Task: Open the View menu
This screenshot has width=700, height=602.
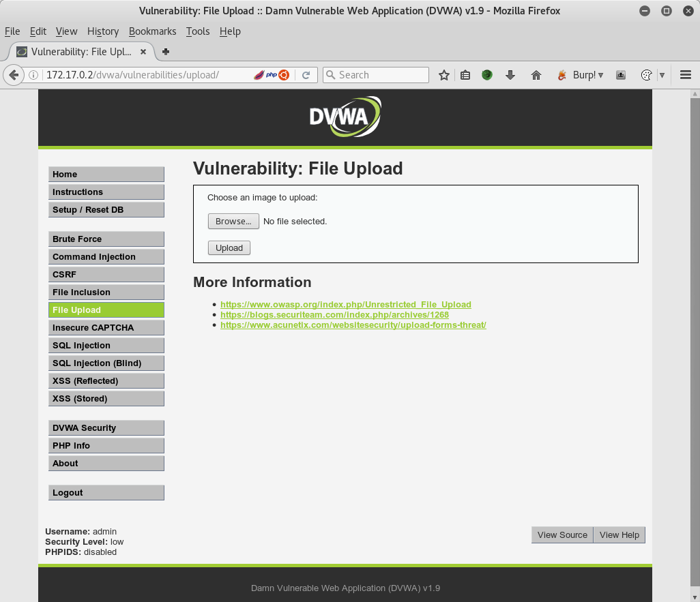Action: point(66,31)
